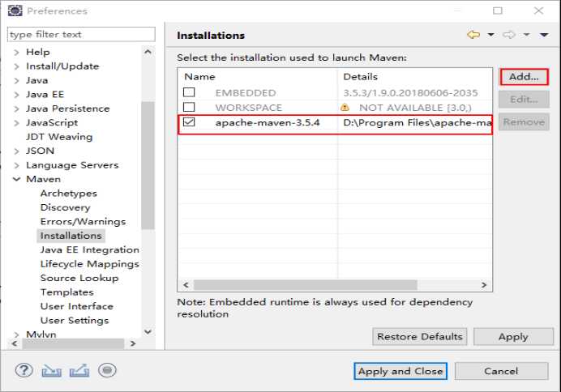The image size is (561, 392).
Task: Maximize the Preferences window
Action: (498, 11)
